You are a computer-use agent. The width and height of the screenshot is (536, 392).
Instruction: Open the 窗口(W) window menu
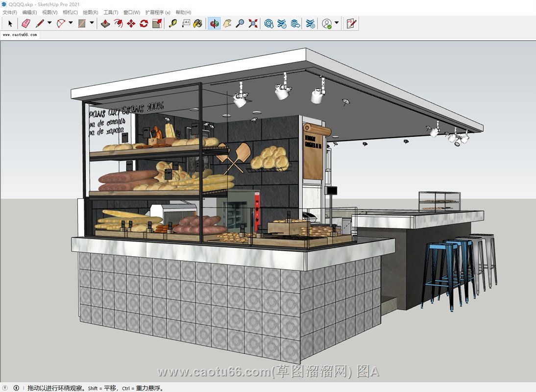click(x=131, y=12)
